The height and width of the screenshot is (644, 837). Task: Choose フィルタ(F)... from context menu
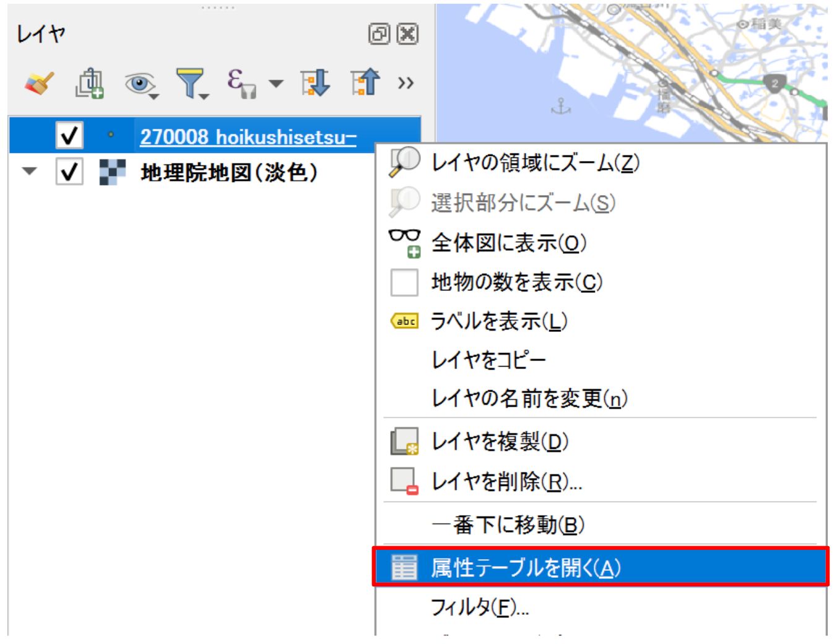[x=601, y=607]
